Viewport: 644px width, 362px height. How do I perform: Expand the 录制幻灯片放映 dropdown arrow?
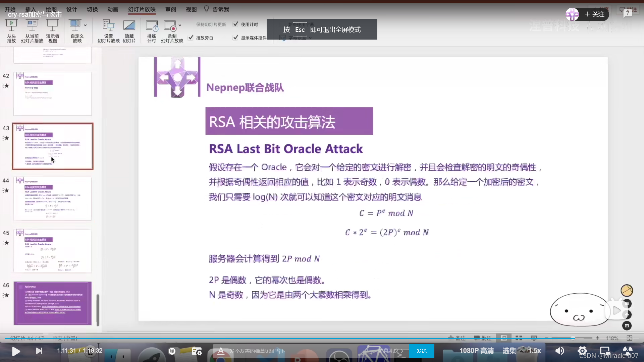click(180, 25)
